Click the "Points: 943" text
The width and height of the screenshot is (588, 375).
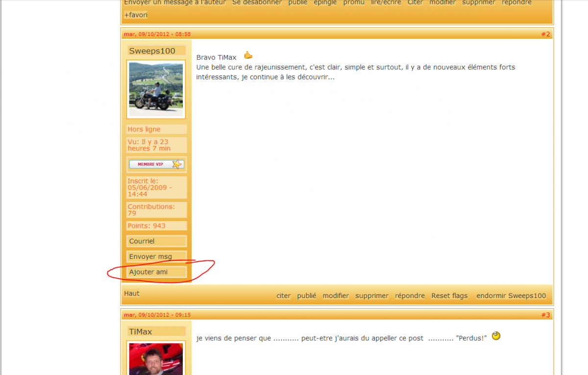click(x=147, y=226)
